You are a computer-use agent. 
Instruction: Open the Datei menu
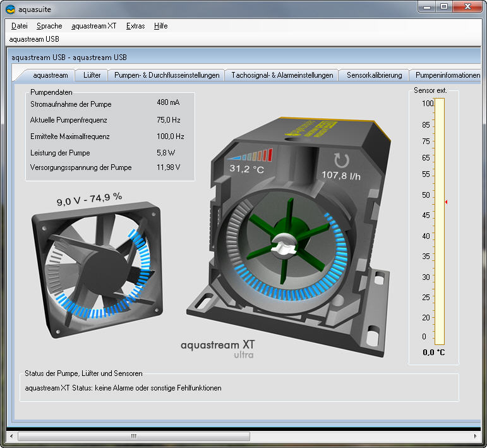coord(20,26)
